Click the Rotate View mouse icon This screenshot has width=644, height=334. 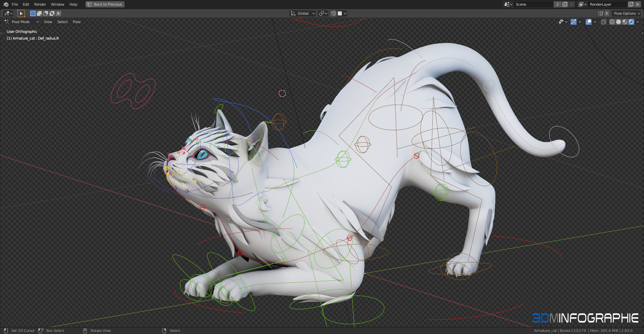pos(85,331)
